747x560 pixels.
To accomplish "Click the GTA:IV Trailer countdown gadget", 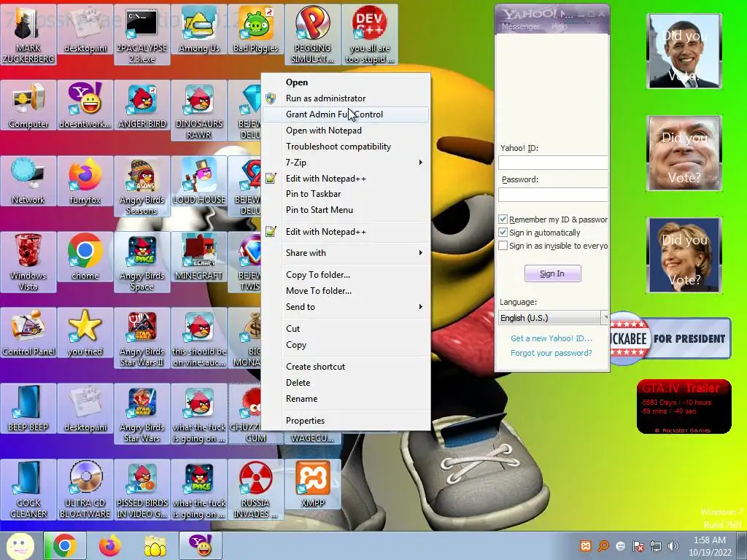I will pyautogui.click(x=684, y=407).
